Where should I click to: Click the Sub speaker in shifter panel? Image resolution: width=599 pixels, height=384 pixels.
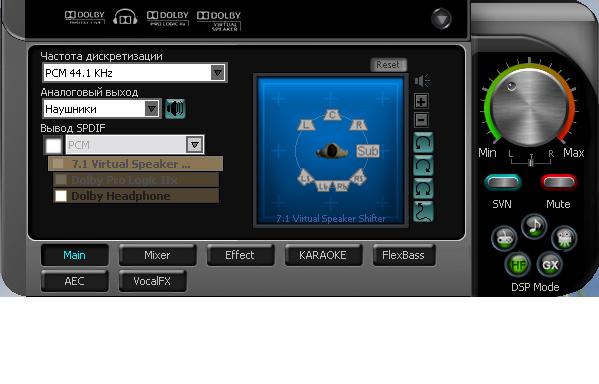coord(367,151)
